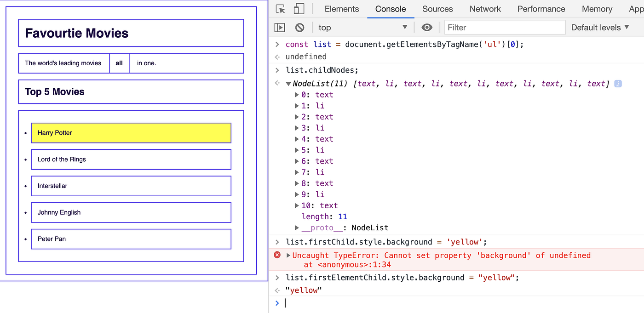This screenshot has height=313, width=644.
Task: Open the top frame context dropdown
Action: (363, 27)
